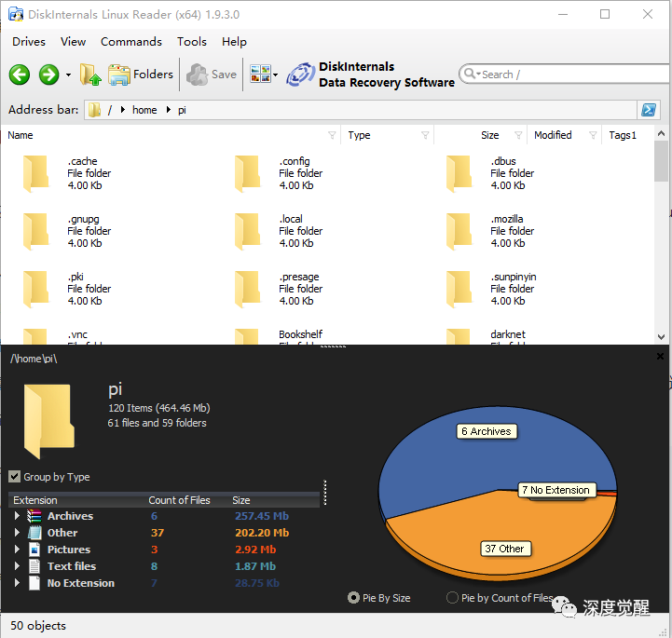
Task: Go up one folder level icon
Action: coord(90,75)
